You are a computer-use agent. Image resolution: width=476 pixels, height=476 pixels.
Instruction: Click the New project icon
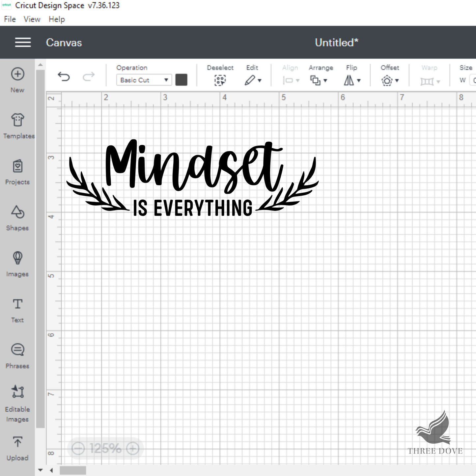[17, 74]
